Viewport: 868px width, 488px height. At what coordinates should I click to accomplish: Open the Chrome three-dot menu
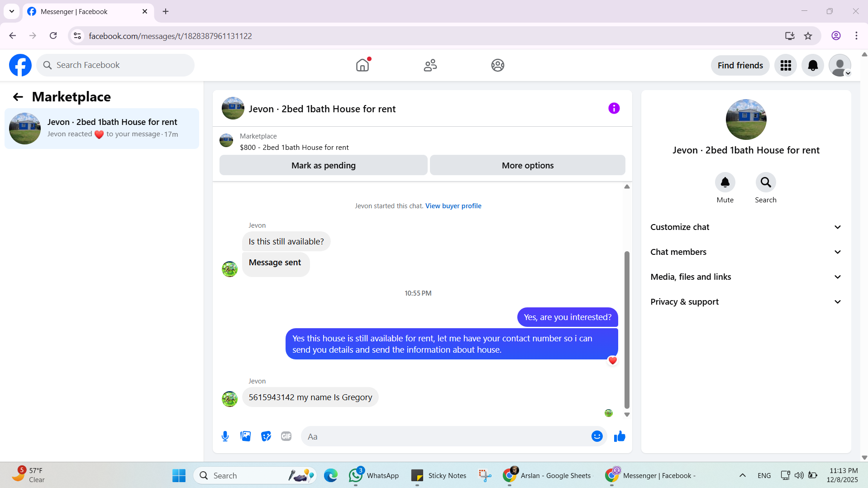tap(856, 36)
